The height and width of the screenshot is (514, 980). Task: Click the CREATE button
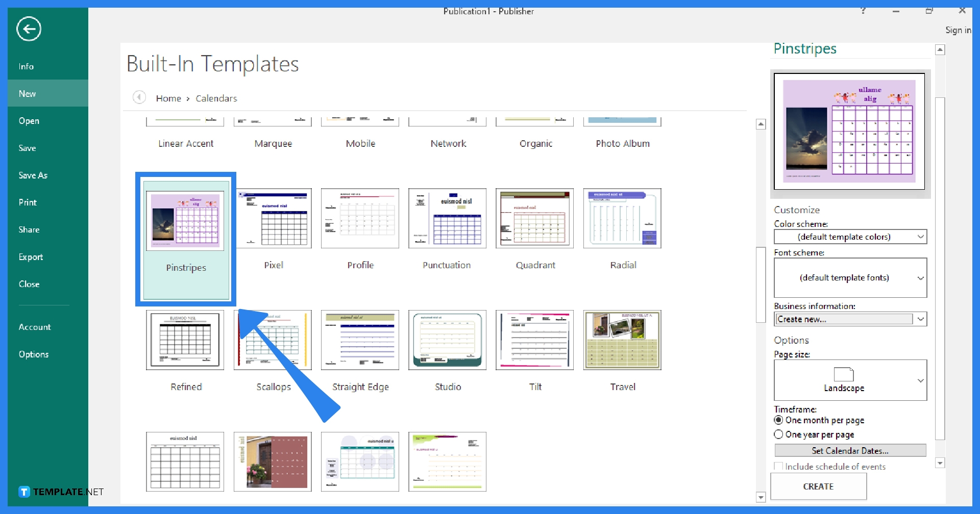tap(818, 486)
